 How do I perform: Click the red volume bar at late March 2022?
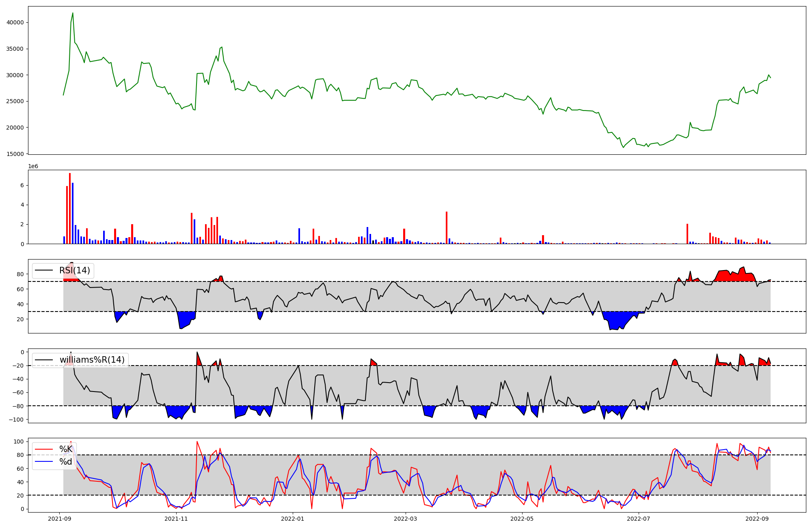click(447, 228)
